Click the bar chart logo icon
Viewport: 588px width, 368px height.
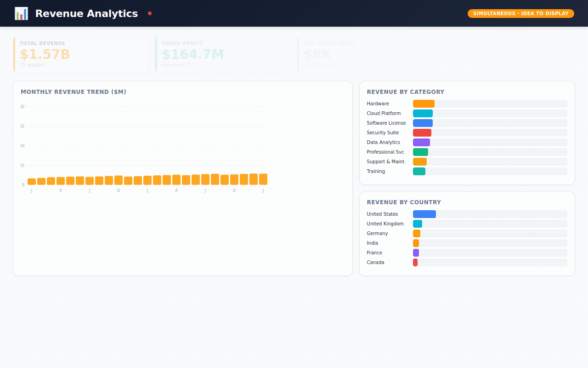point(21,13)
